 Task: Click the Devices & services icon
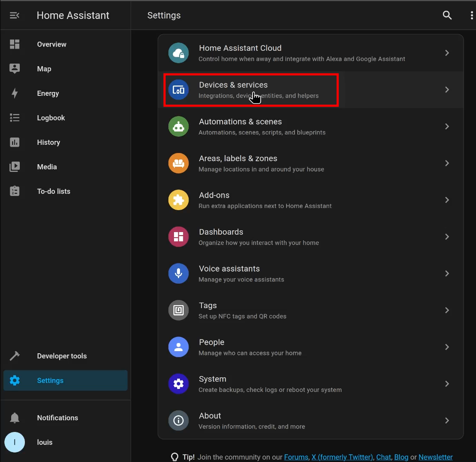click(x=179, y=89)
